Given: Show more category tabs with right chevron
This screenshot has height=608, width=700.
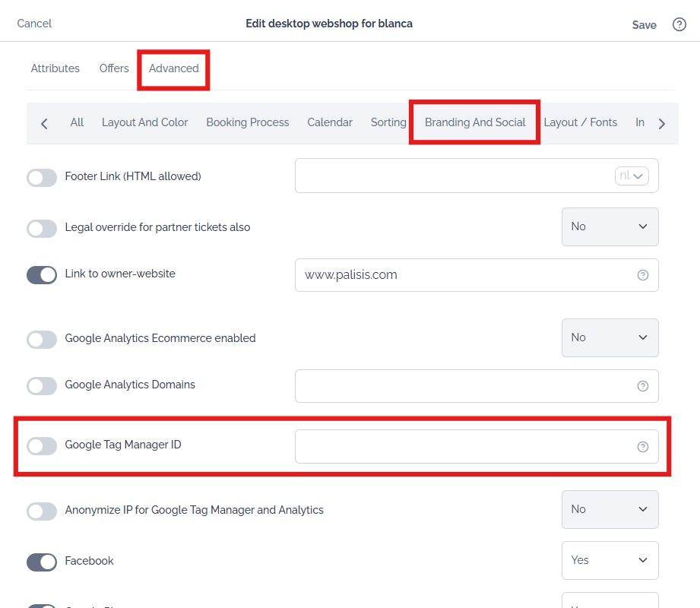Looking at the screenshot, I should point(661,124).
